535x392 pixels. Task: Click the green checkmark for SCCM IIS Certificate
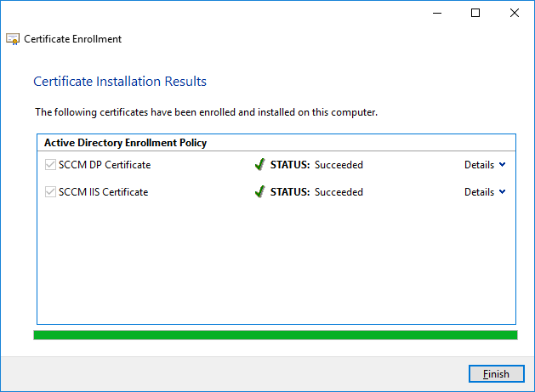pyautogui.click(x=260, y=191)
